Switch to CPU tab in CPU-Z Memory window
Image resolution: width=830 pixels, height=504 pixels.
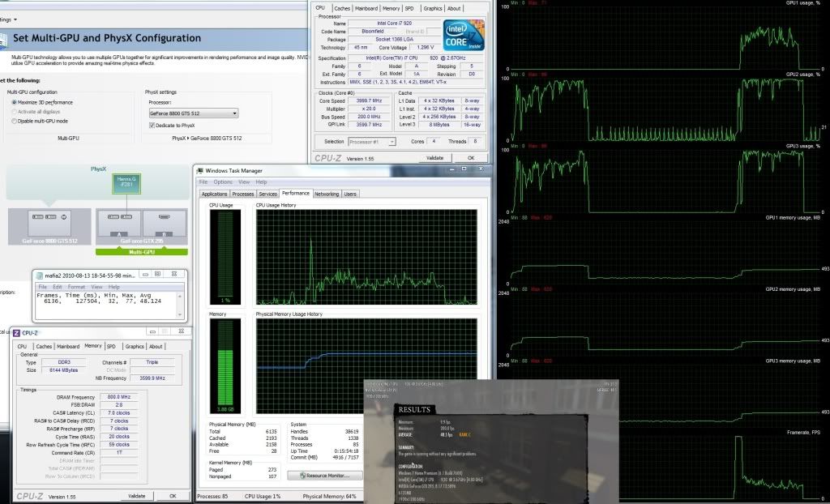(x=22, y=347)
